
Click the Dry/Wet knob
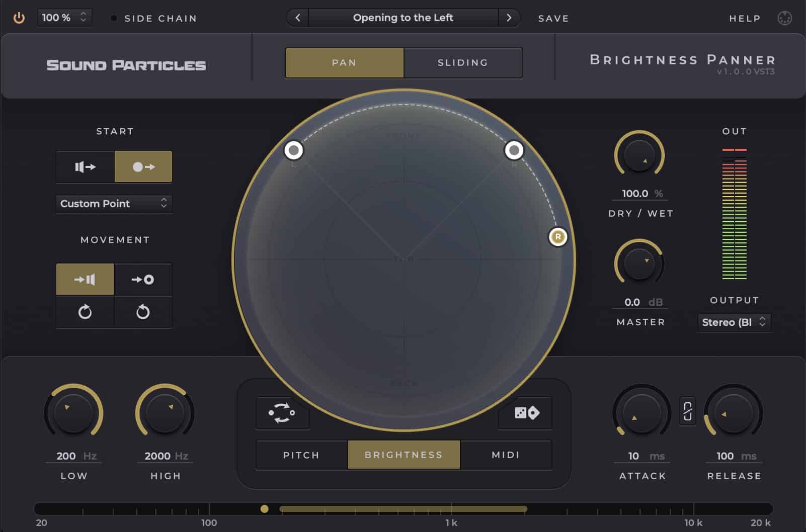[x=639, y=155]
